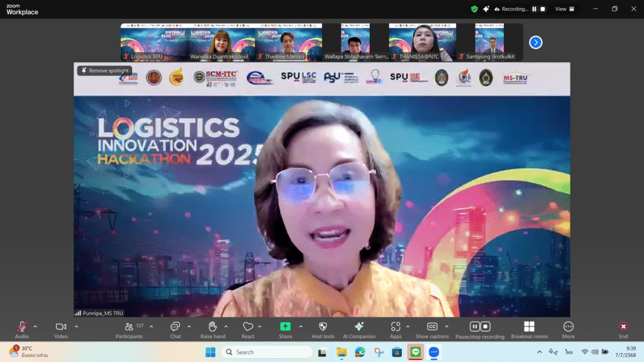The width and height of the screenshot is (644, 362).
Task: Expand Chat options caret
Action: click(x=189, y=327)
